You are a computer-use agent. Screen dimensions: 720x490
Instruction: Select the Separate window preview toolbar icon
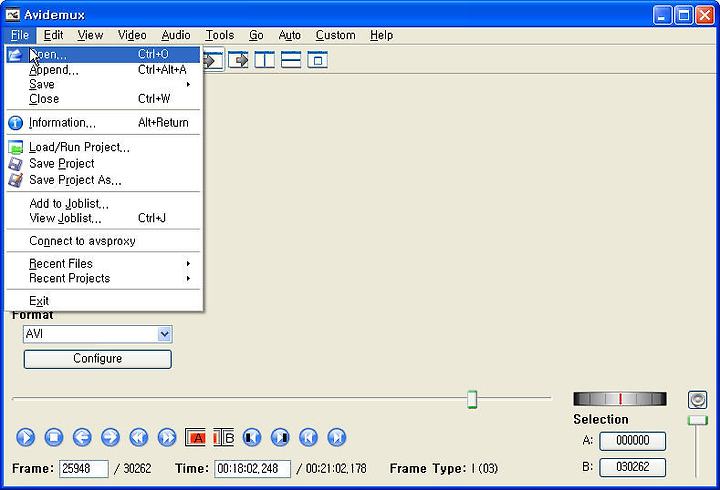317,60
